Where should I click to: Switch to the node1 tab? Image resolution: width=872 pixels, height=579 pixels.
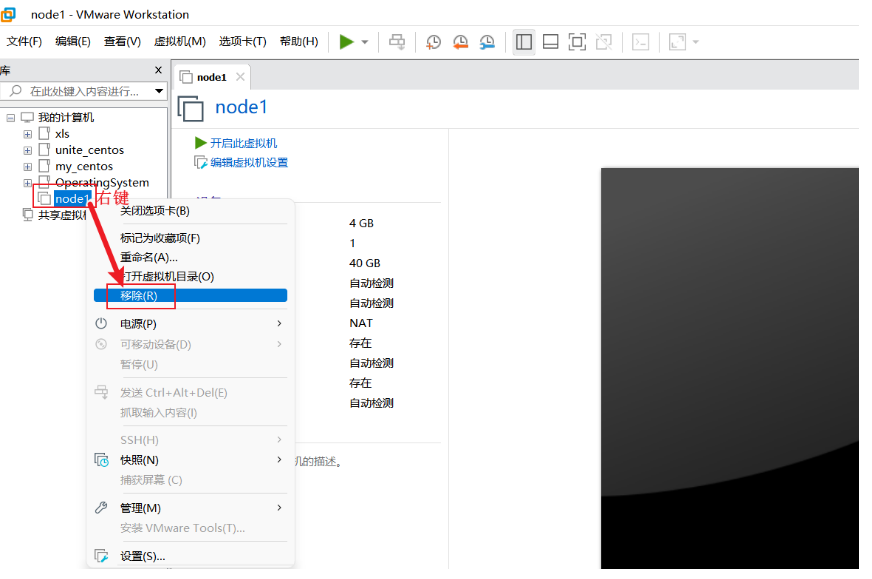click(211, 77)
